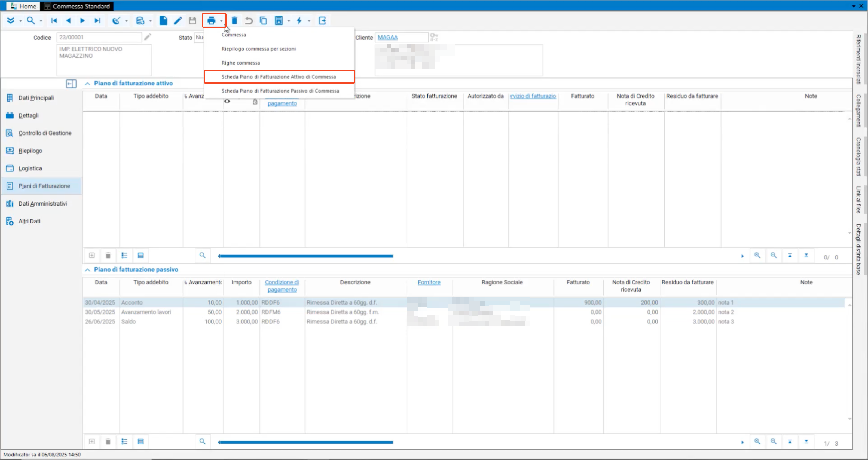Collapse the Piano di fatturazione passivo section
868x460 pixels.
pyautogui.click(x=88, y=270)
